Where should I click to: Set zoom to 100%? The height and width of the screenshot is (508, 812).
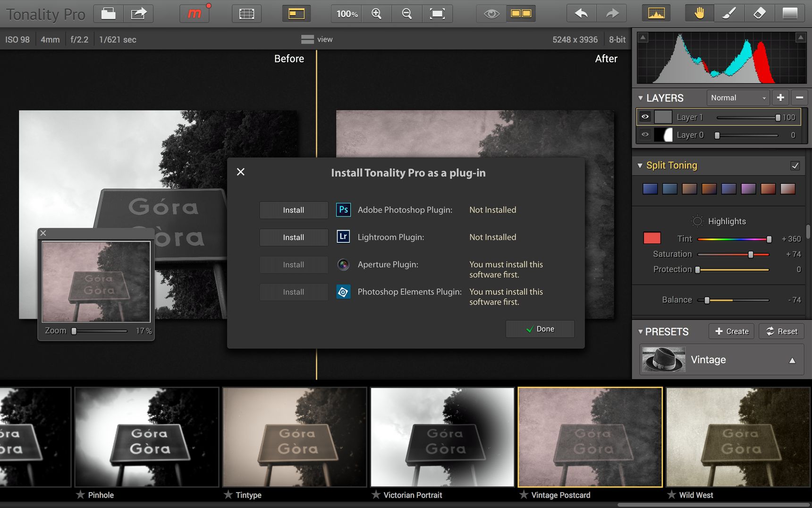point(347,14)
